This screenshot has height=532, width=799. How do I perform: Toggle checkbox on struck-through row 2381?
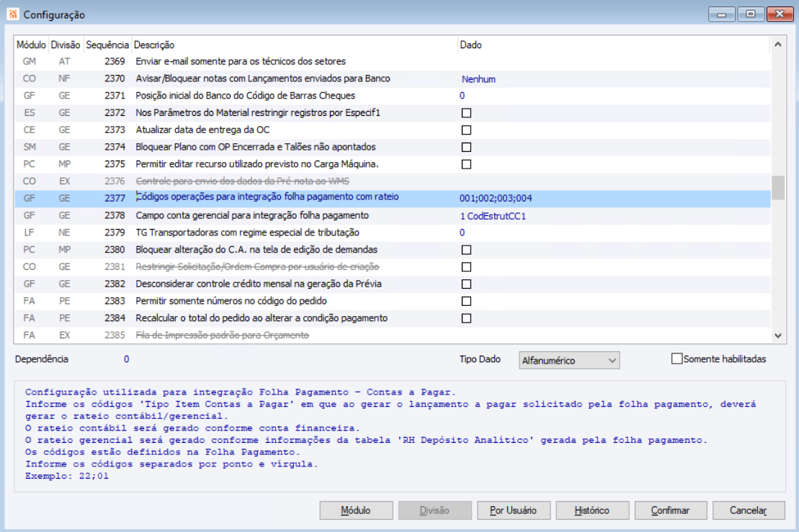click(465, 267)
